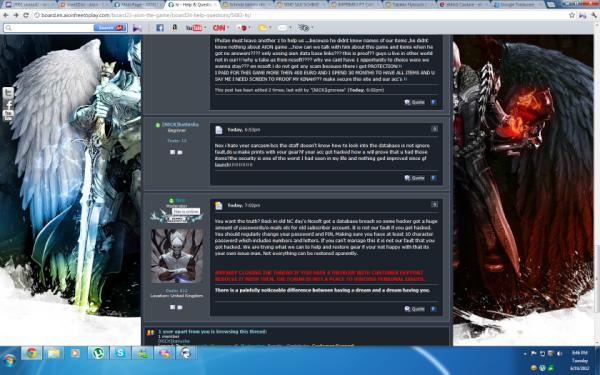Image resolution: width=600 pixels, height=375 pixels.
Task: Click the post-number icon on the 6:55pm post
Action: 434,129
